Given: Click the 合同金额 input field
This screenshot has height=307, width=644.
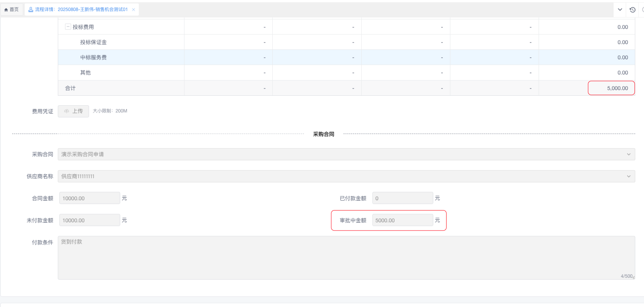Looking at the screenshot, I should pyautogui.click(x=89, y=198).
